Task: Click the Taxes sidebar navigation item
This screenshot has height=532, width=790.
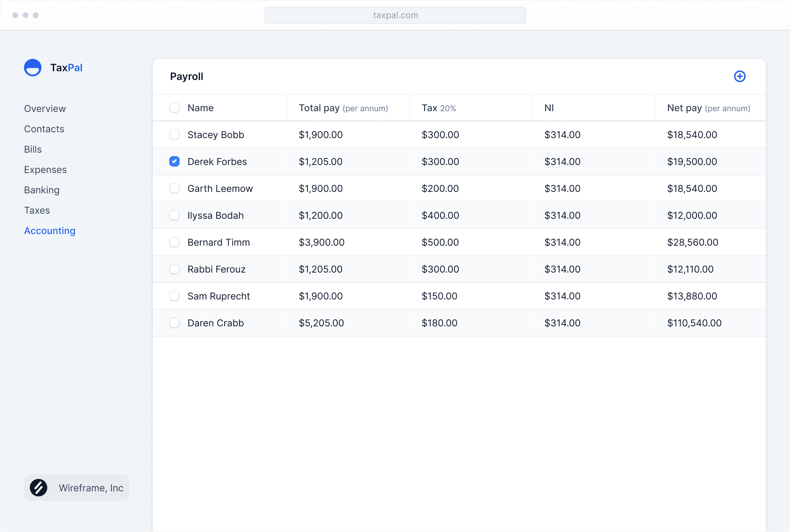Action: click(x=36, y=210)
